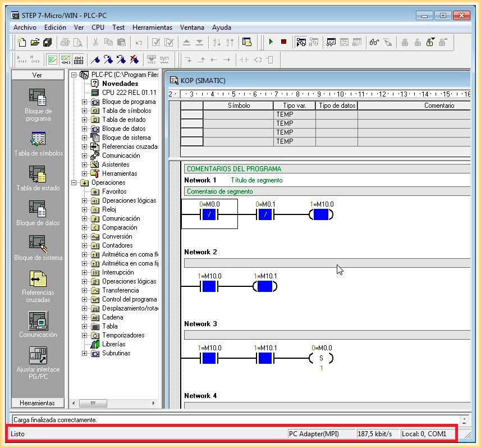
Task: Collapse the Operaciones tree branch
Action: click(74, 182)
